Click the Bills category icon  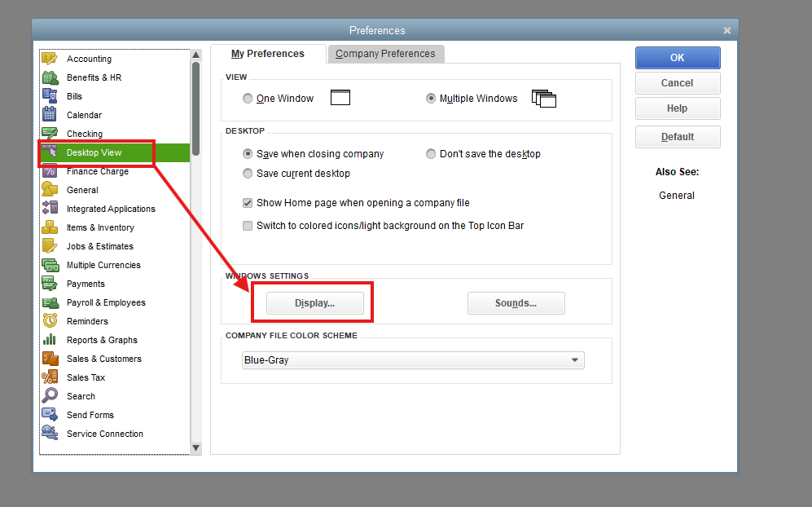pos(50,96)
